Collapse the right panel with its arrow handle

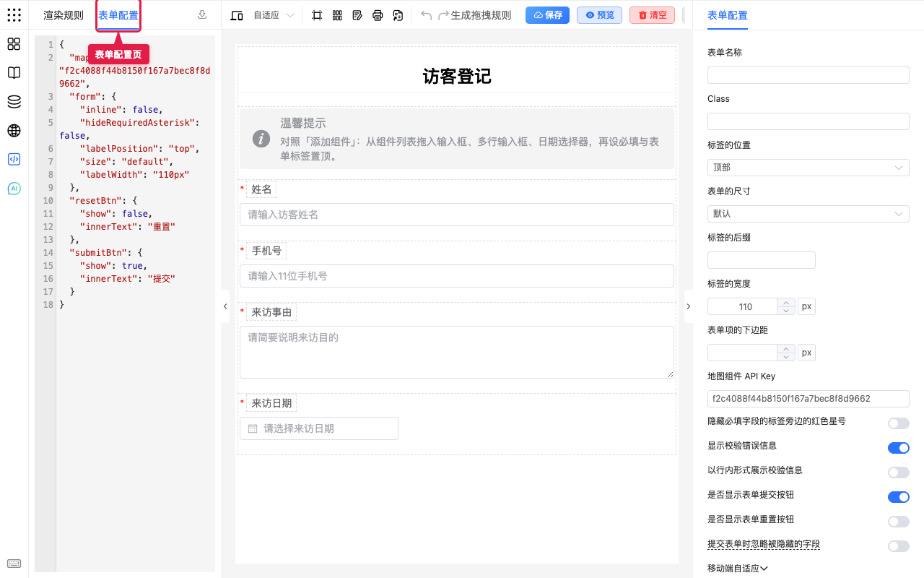(688, 306)
